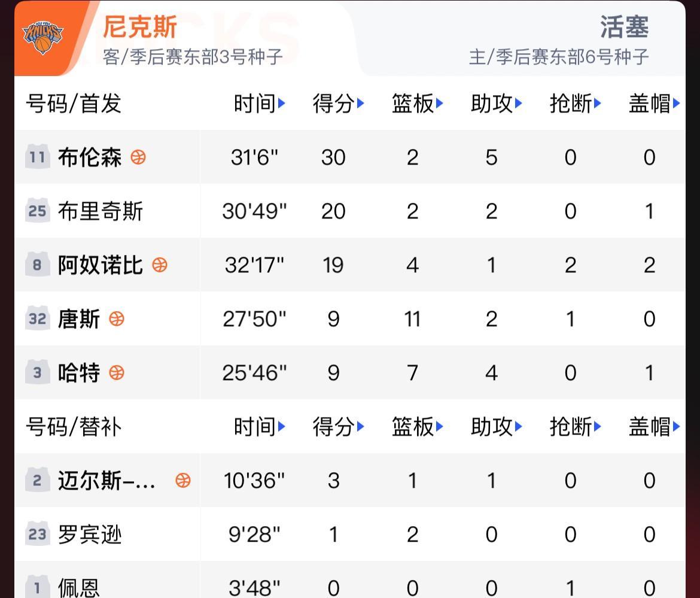Image resolution: width=700 pixels, height=598 pixels.
Task: Sort starters by 得分 column
Action: (x=339, y=104)
